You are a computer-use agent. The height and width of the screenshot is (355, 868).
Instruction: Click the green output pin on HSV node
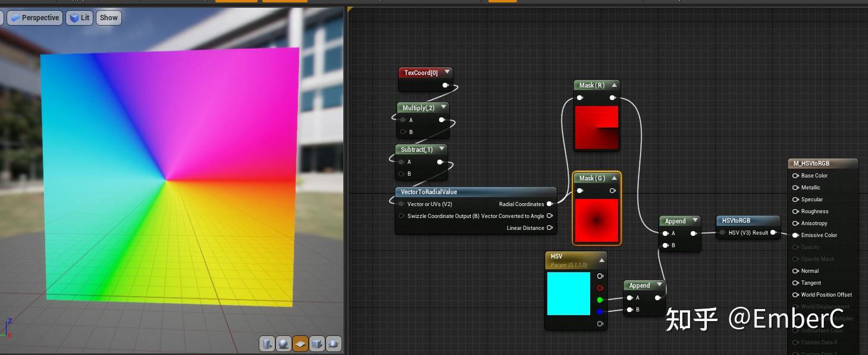600,300
